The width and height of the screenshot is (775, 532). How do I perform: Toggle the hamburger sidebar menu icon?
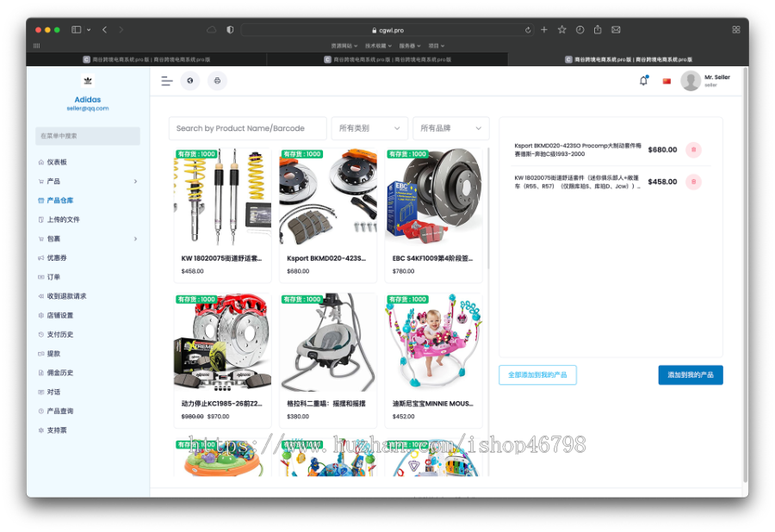click(x=167, y=81)
